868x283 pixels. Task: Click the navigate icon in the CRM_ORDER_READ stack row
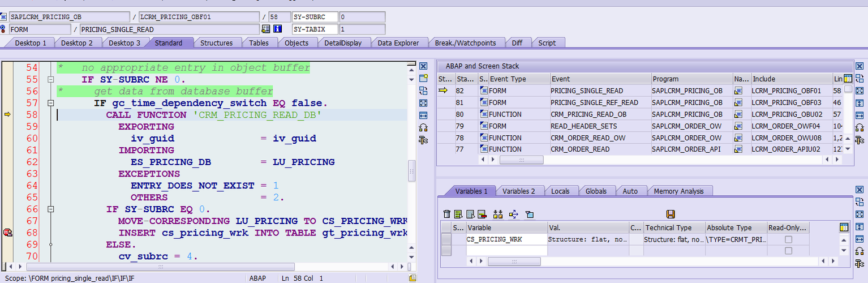pyautogui.click(x=738, y=149)
